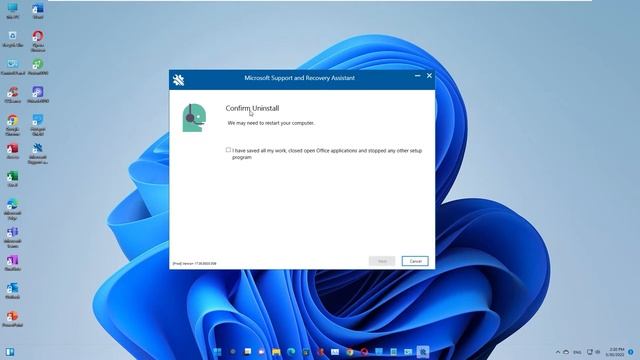Viewport: 640px width, 360px height.
Task: Select the green music note desktop shortcut
Action: pos(38,67)
